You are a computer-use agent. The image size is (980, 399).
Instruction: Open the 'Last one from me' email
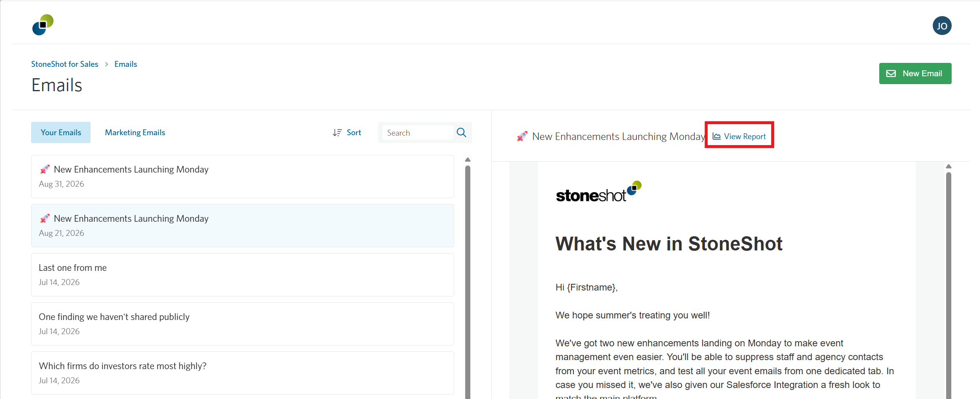(x=242, y=275)
